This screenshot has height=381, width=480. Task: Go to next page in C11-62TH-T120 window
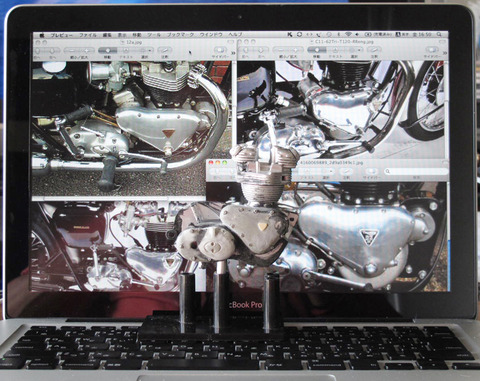pos(260,50)
